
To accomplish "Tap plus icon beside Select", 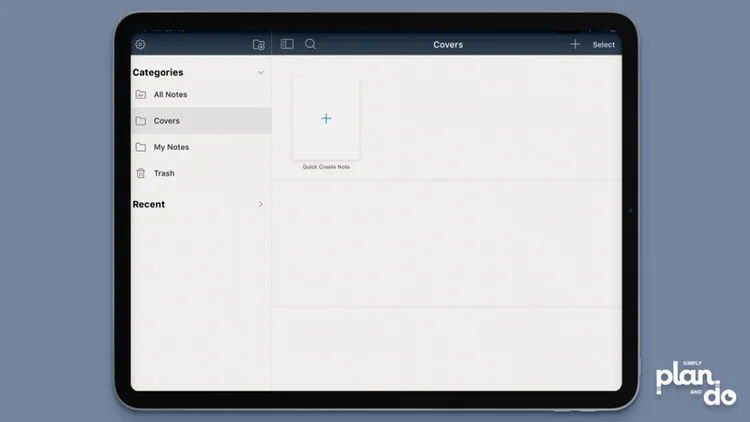I will (575, 44).
